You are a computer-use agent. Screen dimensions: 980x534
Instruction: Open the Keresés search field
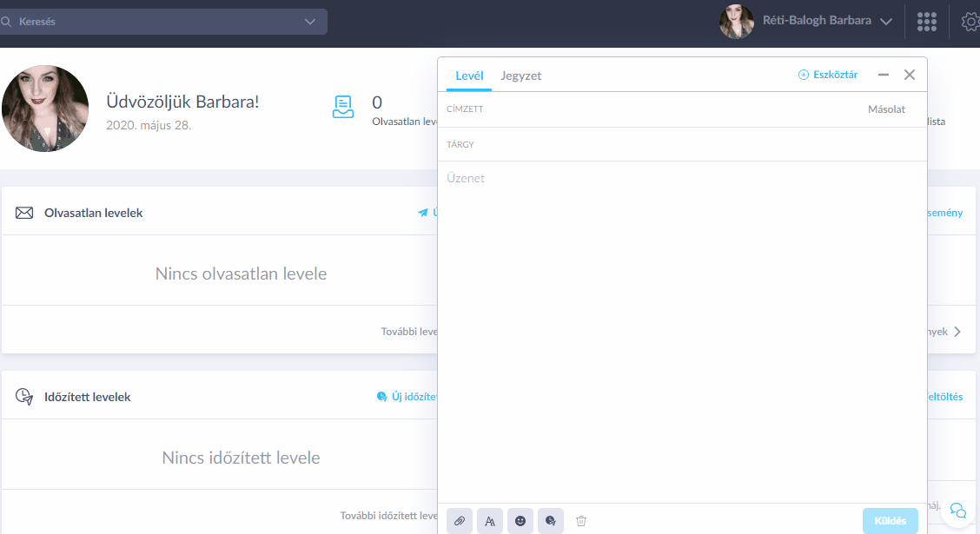tap(162, 22)
